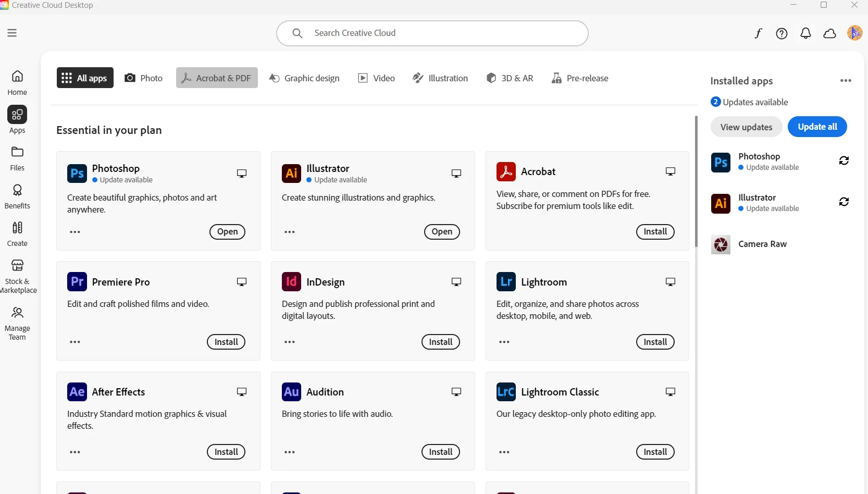Install After Effects
This screenshot has height=494, width=868.
[x=226, y=452]
